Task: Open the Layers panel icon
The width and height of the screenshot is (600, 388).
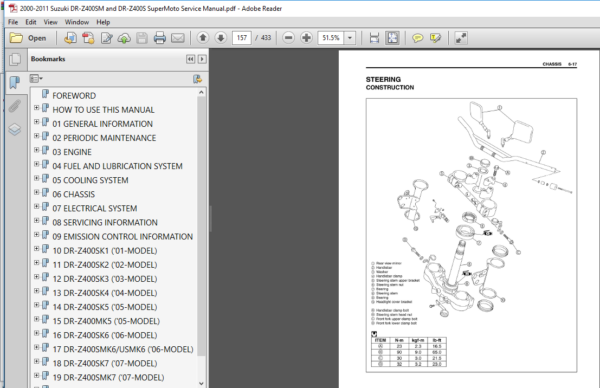Action: pos(15,130)
